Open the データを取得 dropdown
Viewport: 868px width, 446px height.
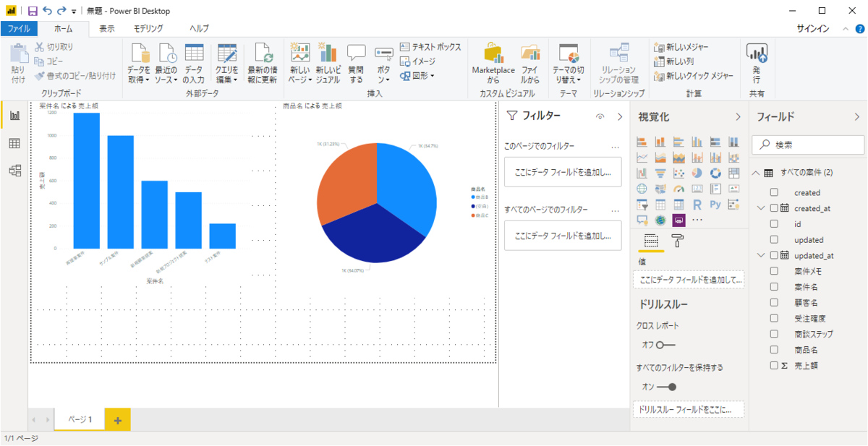[139, 64]
